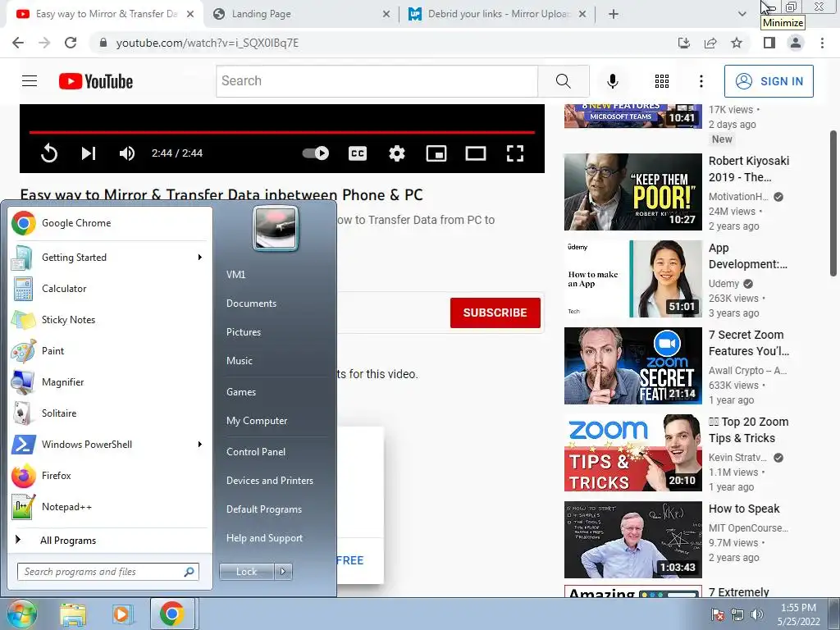The image size is (840, 630).
Task: Open Control Panel from Start menu
Action: tap(256, 452)
